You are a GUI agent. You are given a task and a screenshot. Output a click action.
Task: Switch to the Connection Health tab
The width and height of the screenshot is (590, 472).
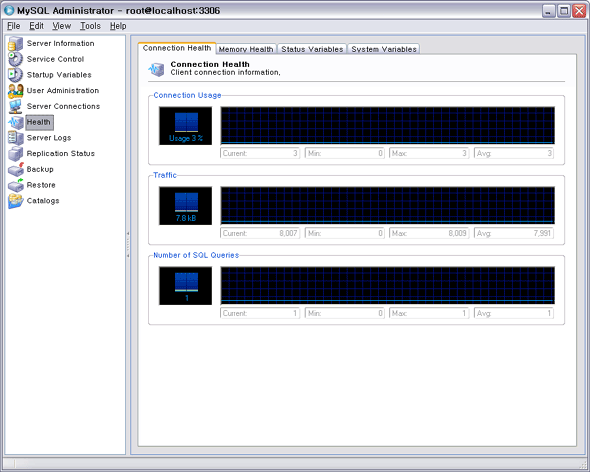[177, 48]
